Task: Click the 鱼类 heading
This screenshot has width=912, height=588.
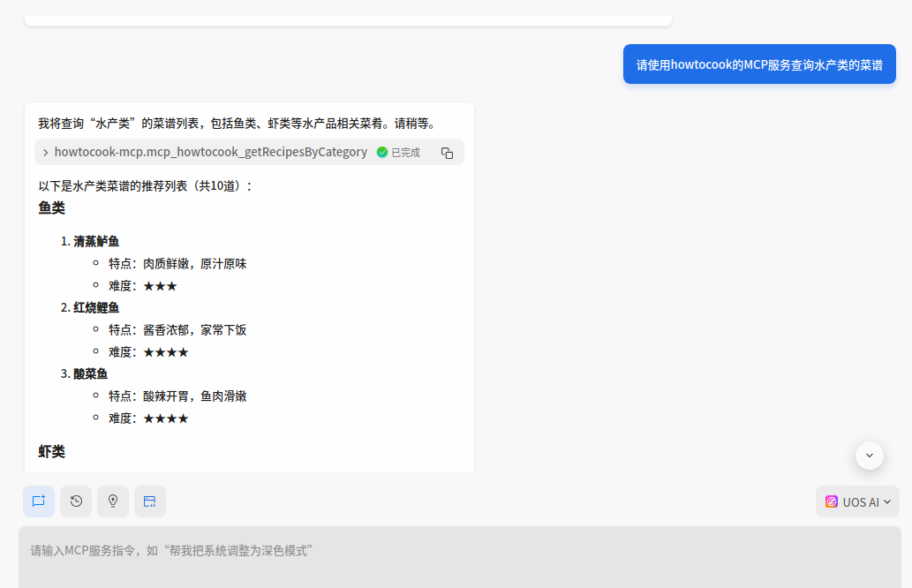Action: click(x=52, y=208)
